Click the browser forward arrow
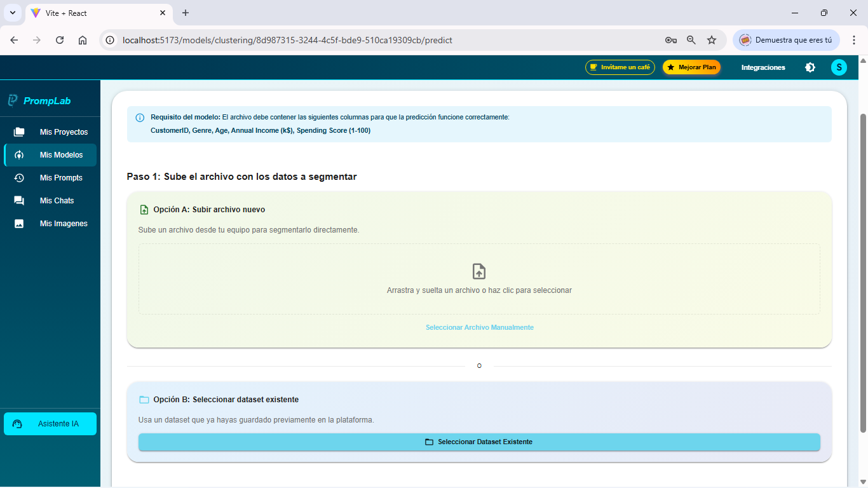 pos(37,40)
